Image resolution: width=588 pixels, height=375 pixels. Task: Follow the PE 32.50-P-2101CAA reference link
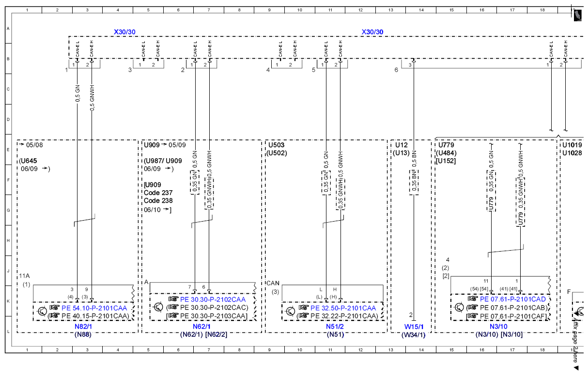[x=343, y=308]
